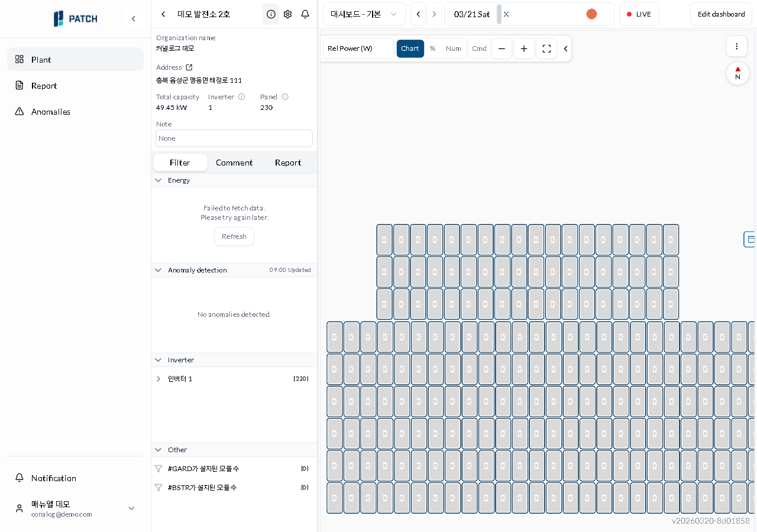Zoom out with the minus icon

502,48
